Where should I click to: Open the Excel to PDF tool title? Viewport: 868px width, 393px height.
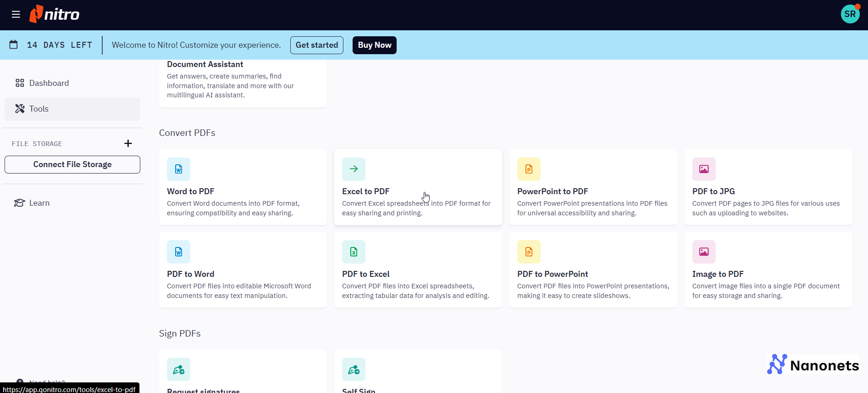[x=365, y=191]
